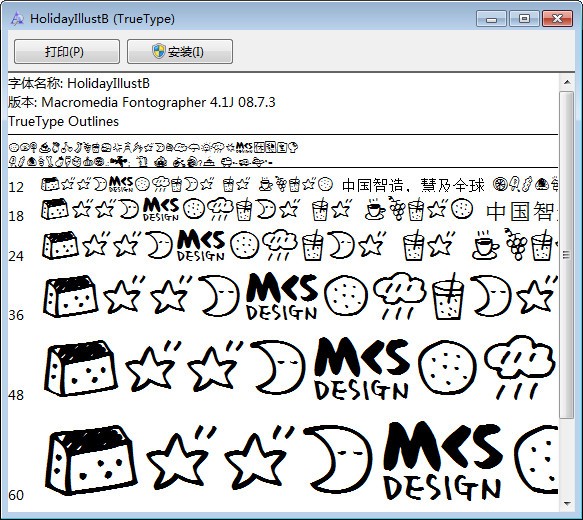Click the font viewer icon in the title bar
The width and height of the screenshot is (583, 520).
[17, 18]
